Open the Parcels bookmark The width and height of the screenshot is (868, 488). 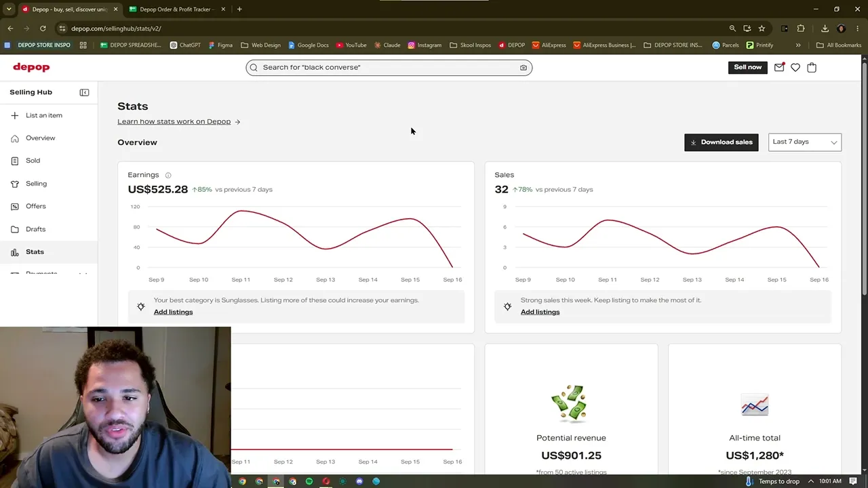(725, 45)
